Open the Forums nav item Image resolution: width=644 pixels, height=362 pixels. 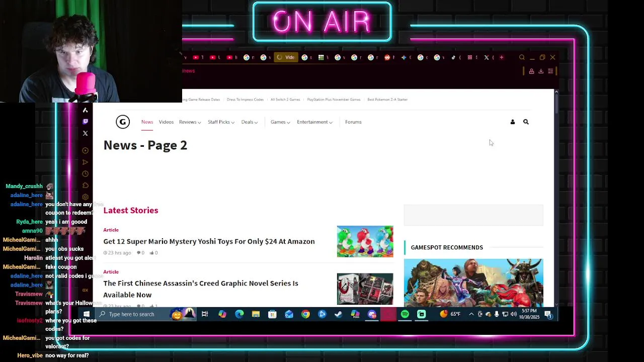(353, 122)
